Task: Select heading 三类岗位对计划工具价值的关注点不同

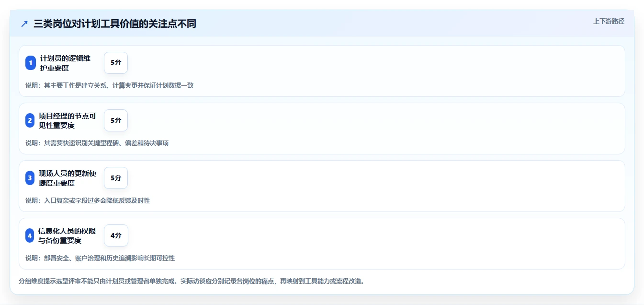Action: click(115, 24)
